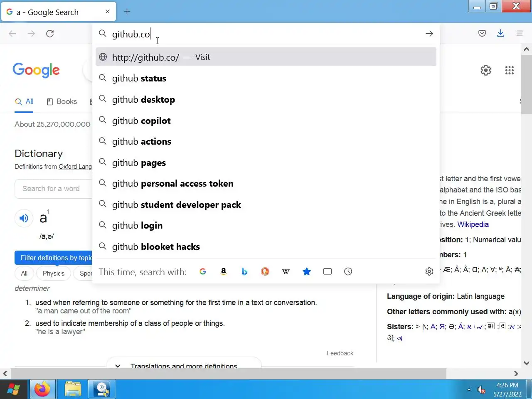Open the Firefox hamburger menu
The image size is (532, 399).
520,34
